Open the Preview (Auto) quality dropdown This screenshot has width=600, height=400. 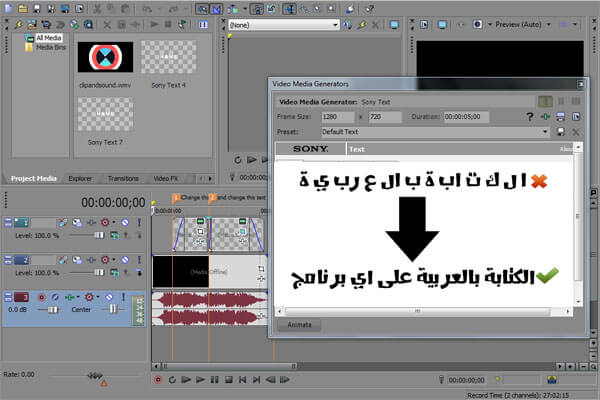pos(548,24)
